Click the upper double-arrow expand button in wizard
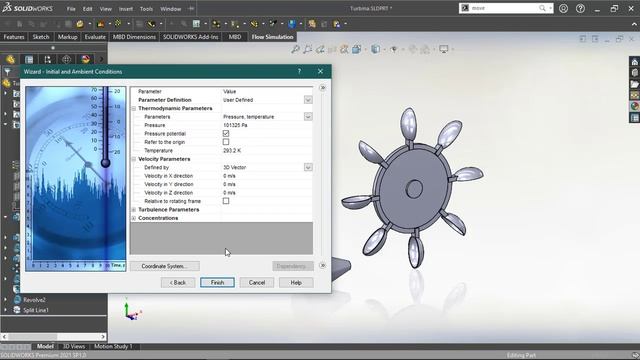 coord(322,88)
